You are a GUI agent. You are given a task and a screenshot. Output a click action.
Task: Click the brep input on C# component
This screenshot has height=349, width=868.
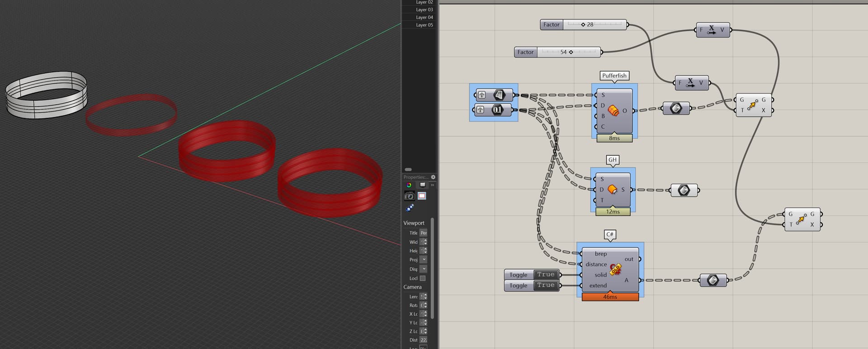600,254
